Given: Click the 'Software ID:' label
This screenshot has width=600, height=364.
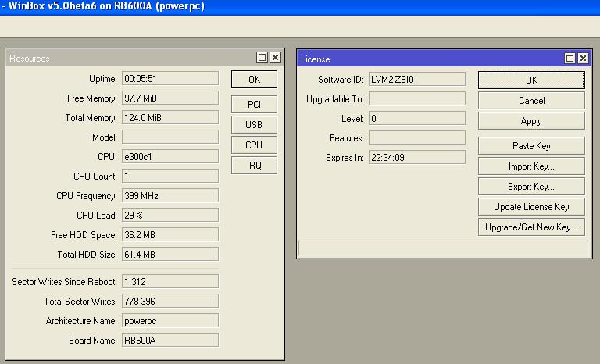Looking at the screenshot, I should pyautogui.click(x=341, y=80).
